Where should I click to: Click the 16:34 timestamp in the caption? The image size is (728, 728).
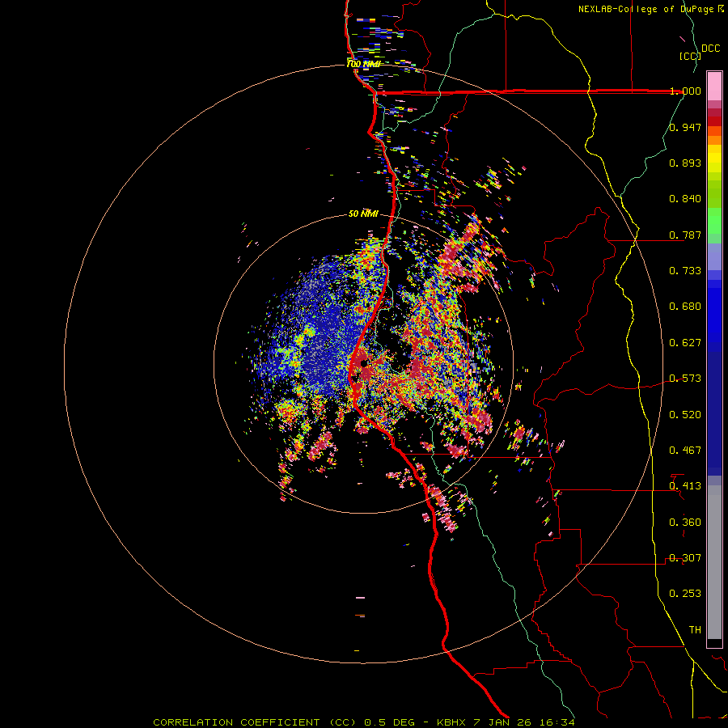pos(558,722)
